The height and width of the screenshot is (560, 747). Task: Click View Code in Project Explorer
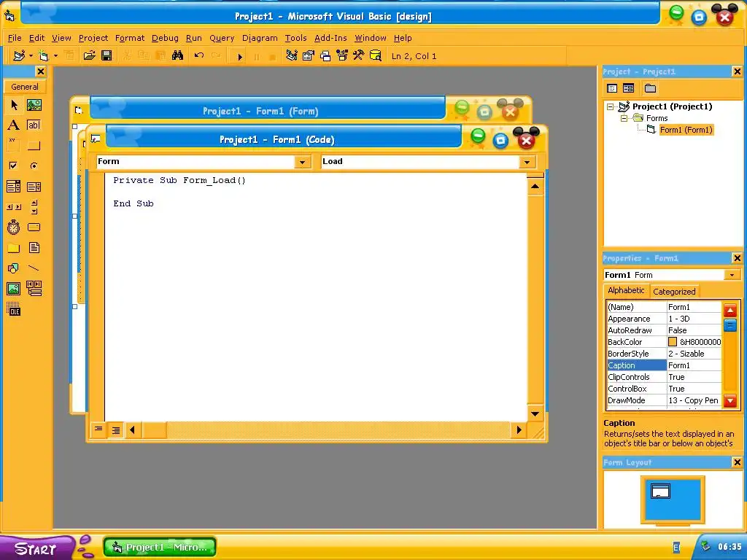612,88
